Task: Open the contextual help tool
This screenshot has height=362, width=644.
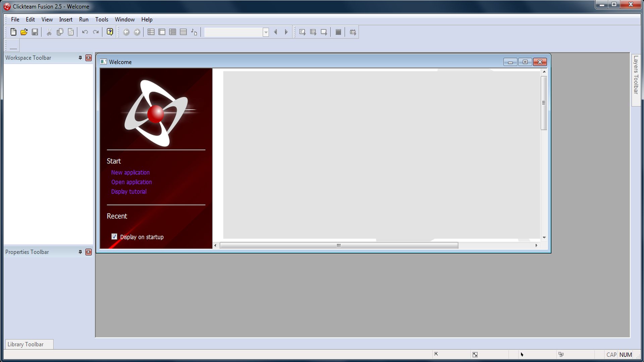Action: (x=109, y=32)
